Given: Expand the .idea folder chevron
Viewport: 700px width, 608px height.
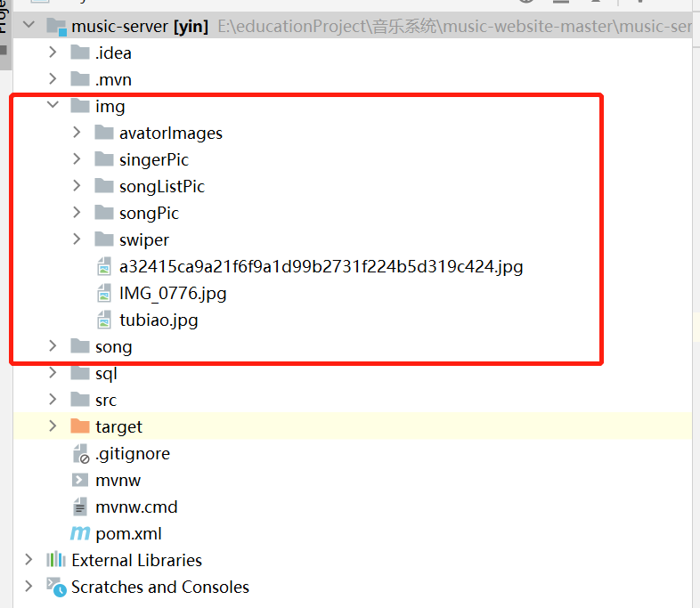Looking at the screenshot, I should [x=53, y=53].
